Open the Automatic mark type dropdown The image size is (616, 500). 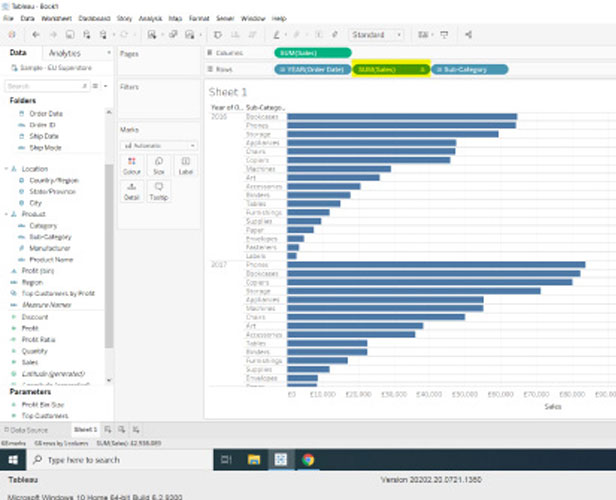[x=159, y=146]
